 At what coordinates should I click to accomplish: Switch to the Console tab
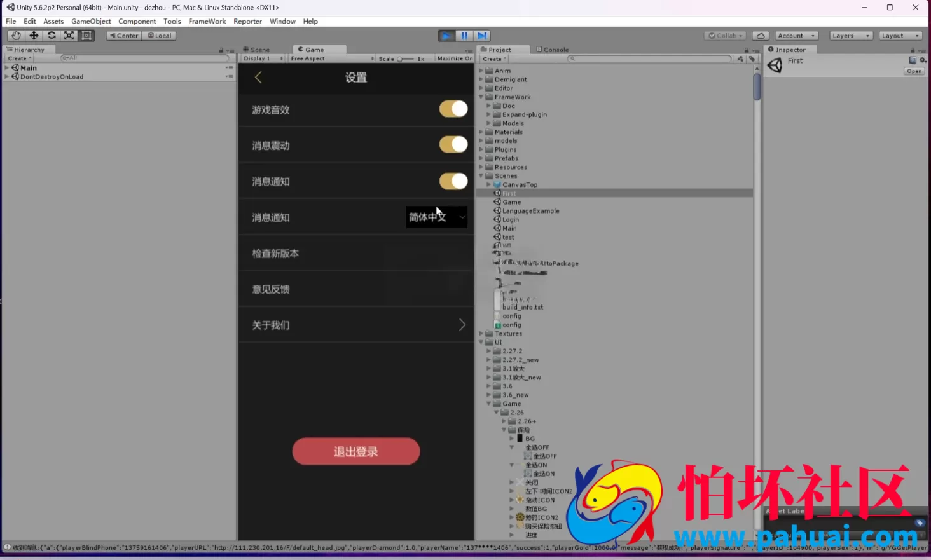[553, 50]
